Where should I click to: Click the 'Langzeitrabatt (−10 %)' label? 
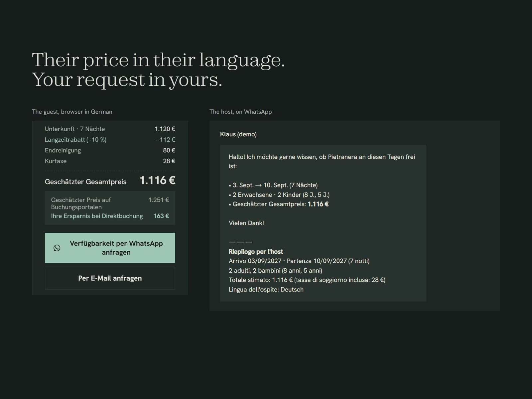[76, 140]
